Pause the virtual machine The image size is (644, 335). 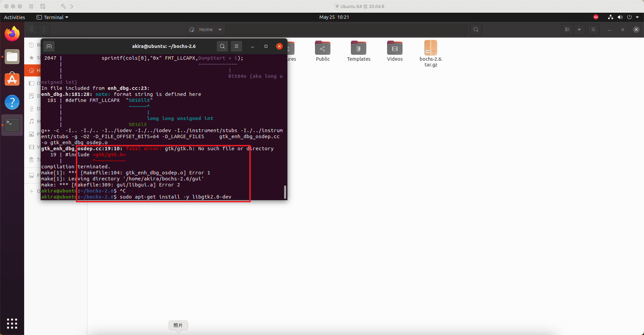(31, 6)
